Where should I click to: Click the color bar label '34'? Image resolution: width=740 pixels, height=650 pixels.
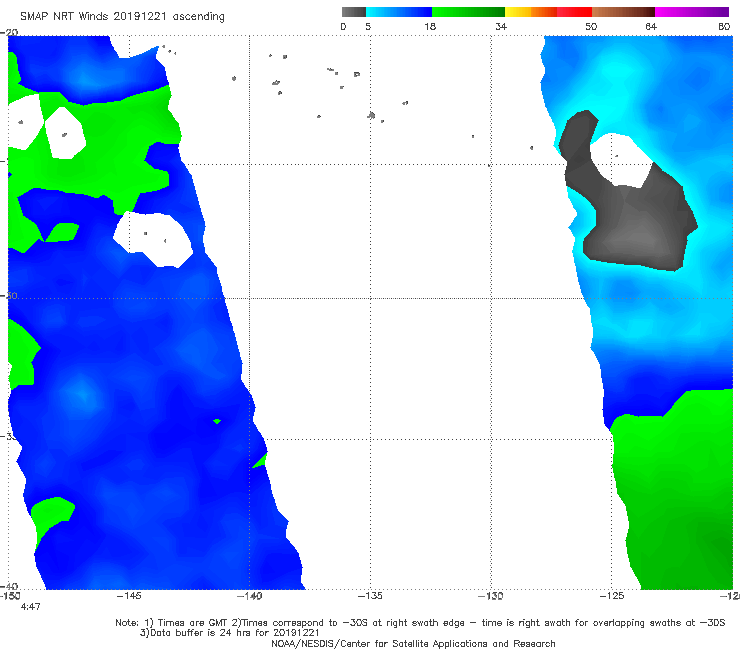tap(501, 27)
